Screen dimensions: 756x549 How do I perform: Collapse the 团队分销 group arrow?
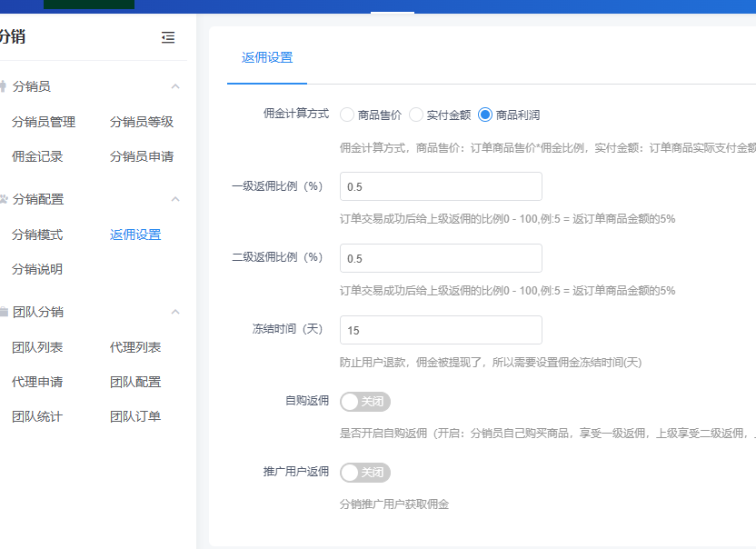coord(175,312)
